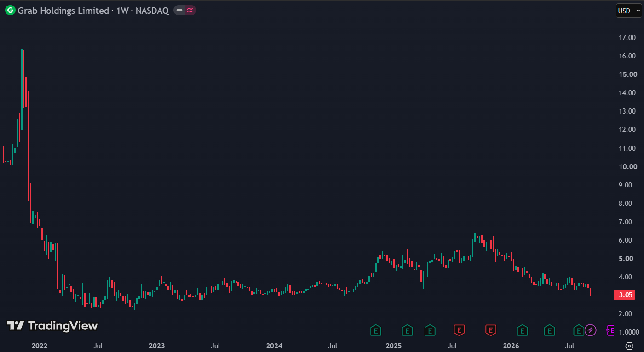Click the gray dash pill beside NASDAQ
644x352 pixels.
(179, 11)
